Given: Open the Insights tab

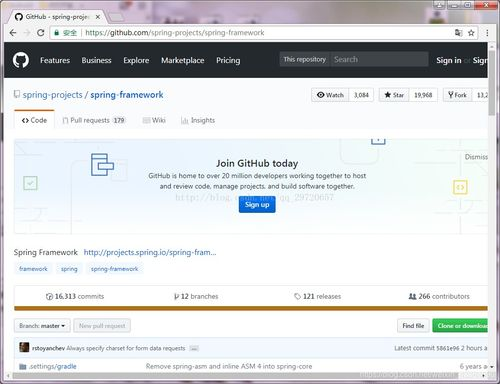Looking at the screenshot, I should [x=198, y=120].
